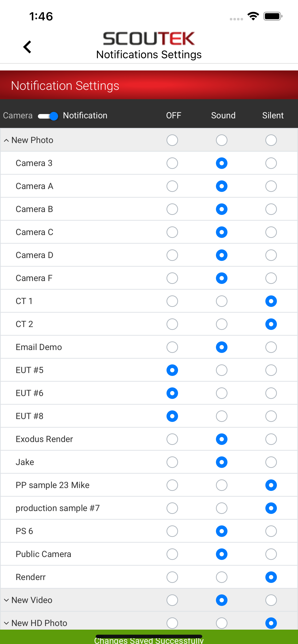
Task: Set Camera 3 notification to OFF
Action: tap(172, 163)
